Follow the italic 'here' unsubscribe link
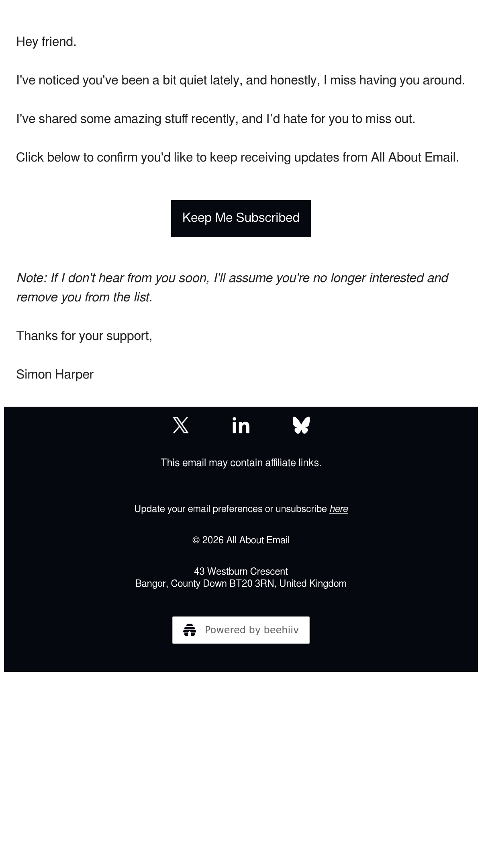 [x=339, y=509]
